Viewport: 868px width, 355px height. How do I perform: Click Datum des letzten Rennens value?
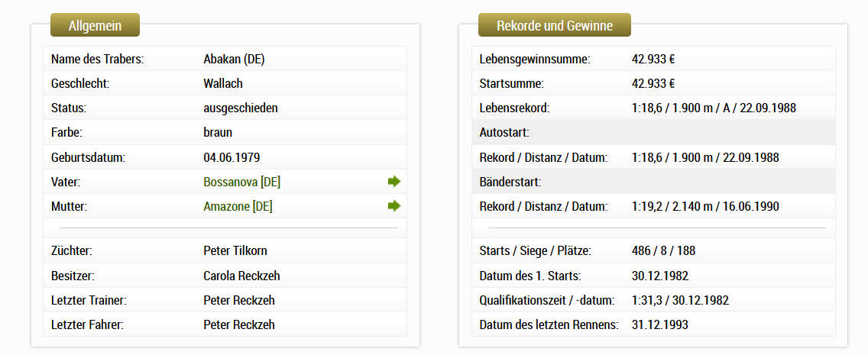click(x=660, y=324)
